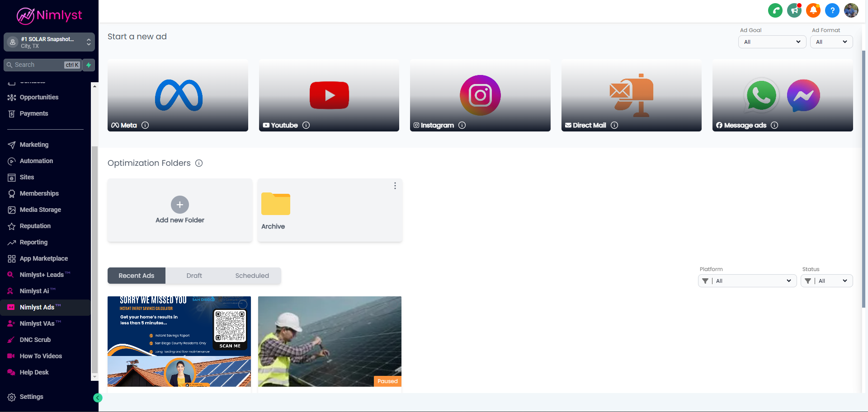Open Nimlyst Ai
Image resolution: width=868 pixels, height=412 pixels.
pyautogui.click(x=45, y=291)
